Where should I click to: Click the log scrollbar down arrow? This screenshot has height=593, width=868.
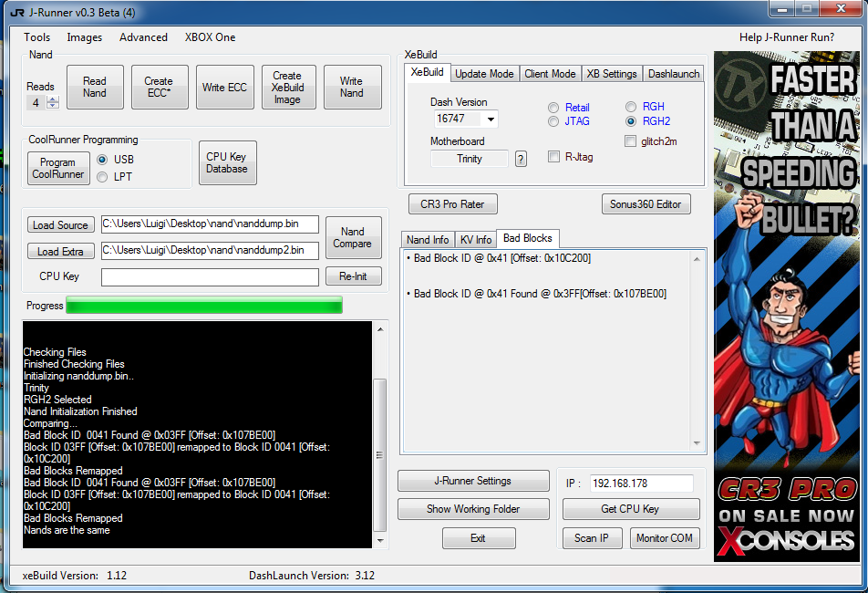379,540
